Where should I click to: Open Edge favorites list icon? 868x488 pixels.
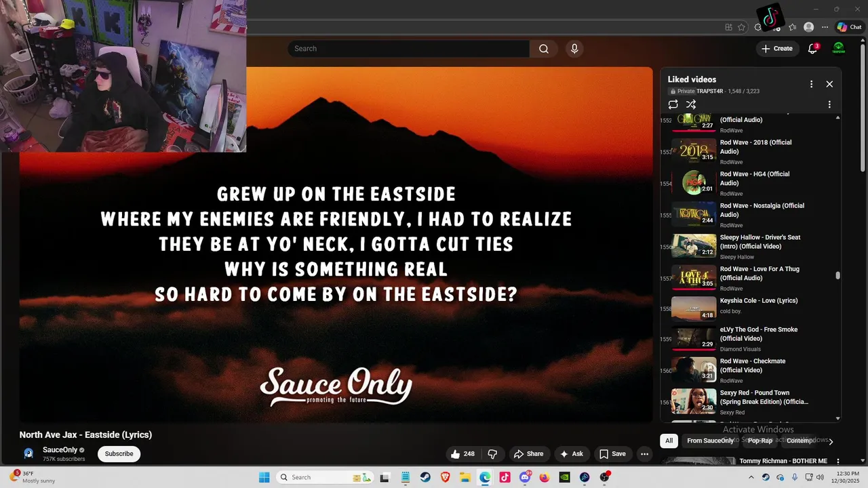pyautogui.click(x=792, y=27)
